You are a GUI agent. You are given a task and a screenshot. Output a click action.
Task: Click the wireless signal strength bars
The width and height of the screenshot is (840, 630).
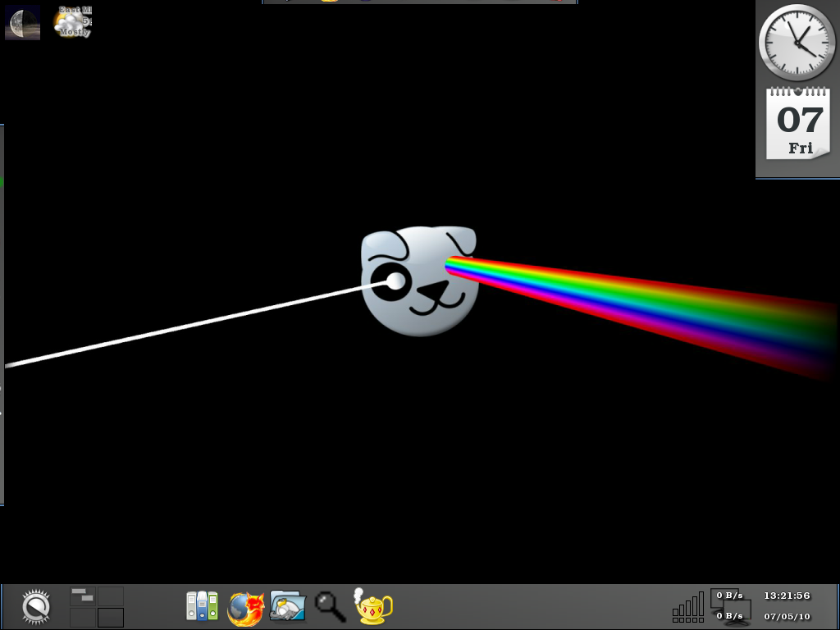tap(688, 607)
